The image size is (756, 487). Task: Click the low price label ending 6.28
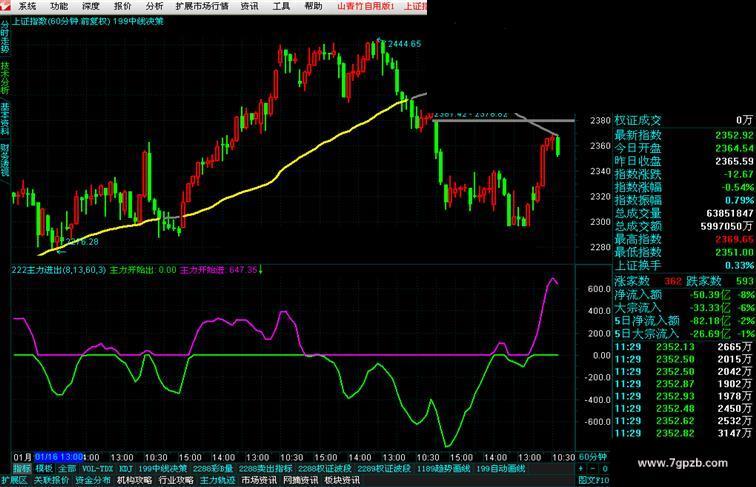pyautogui.click(x=82, y=242)
